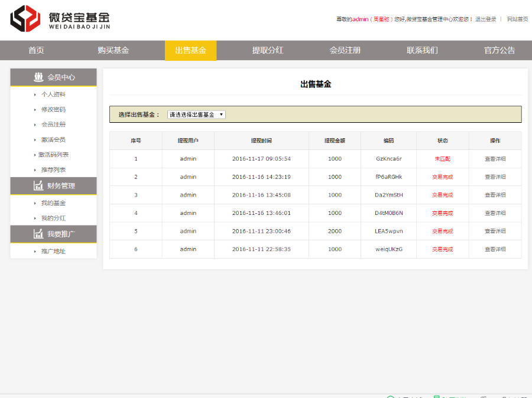Open 查看详细 for code GzKnca6r
532x398 pixels.
point(495,158)
